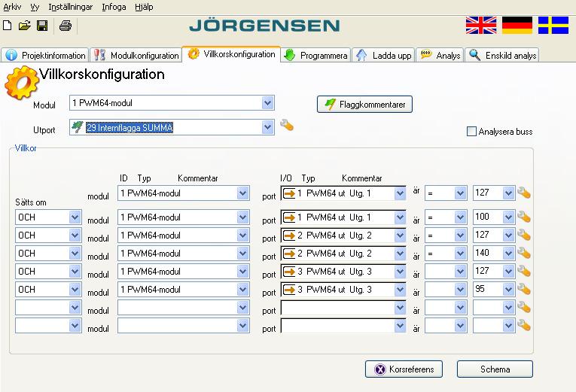
Task: Select the Villkorskonfiguration tab
Action: [x=231, y=54]
